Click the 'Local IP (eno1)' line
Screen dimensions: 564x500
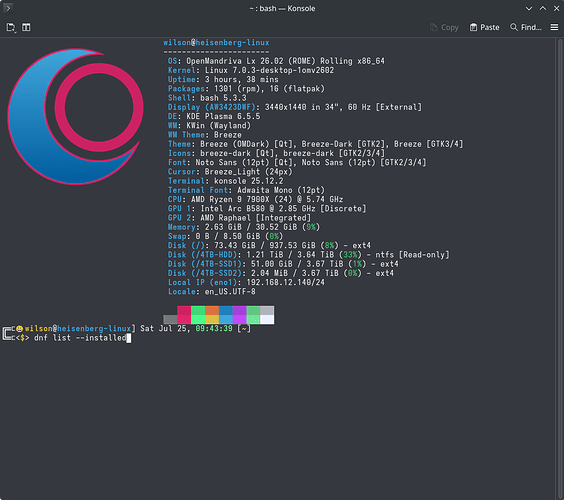[246, 283]
